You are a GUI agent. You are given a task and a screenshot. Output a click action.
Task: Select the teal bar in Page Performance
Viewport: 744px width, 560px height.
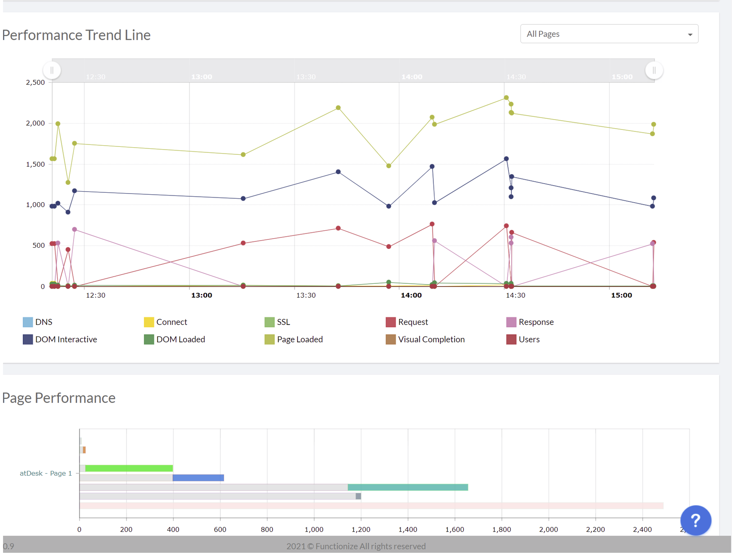[x=408, y=487]
